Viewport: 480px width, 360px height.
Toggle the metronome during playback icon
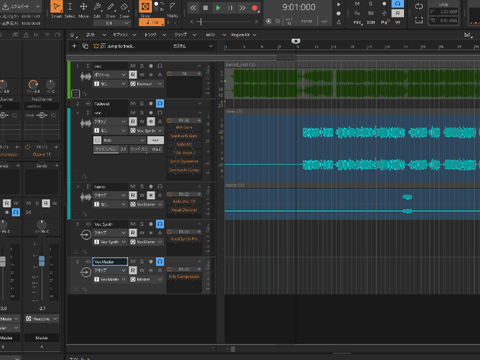coord(338,5)
